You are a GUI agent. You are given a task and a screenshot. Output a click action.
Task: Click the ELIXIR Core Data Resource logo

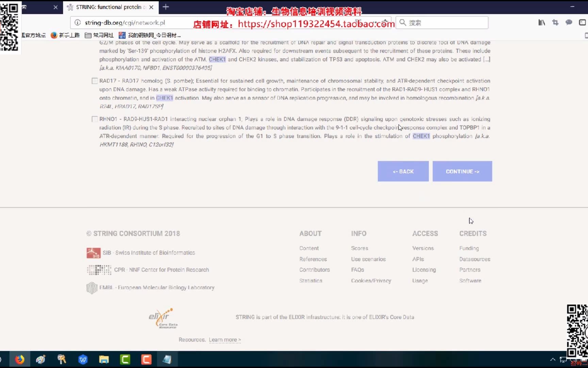(164, 319)
